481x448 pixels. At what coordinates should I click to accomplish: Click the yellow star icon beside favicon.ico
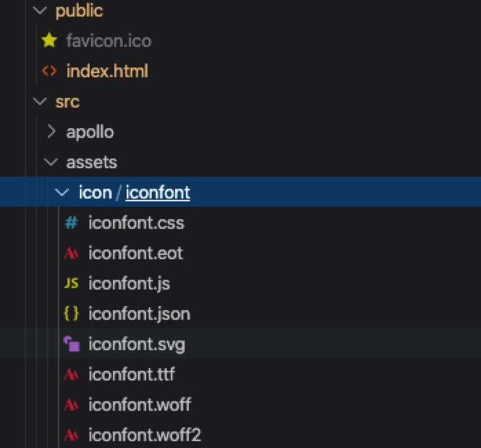49,41
